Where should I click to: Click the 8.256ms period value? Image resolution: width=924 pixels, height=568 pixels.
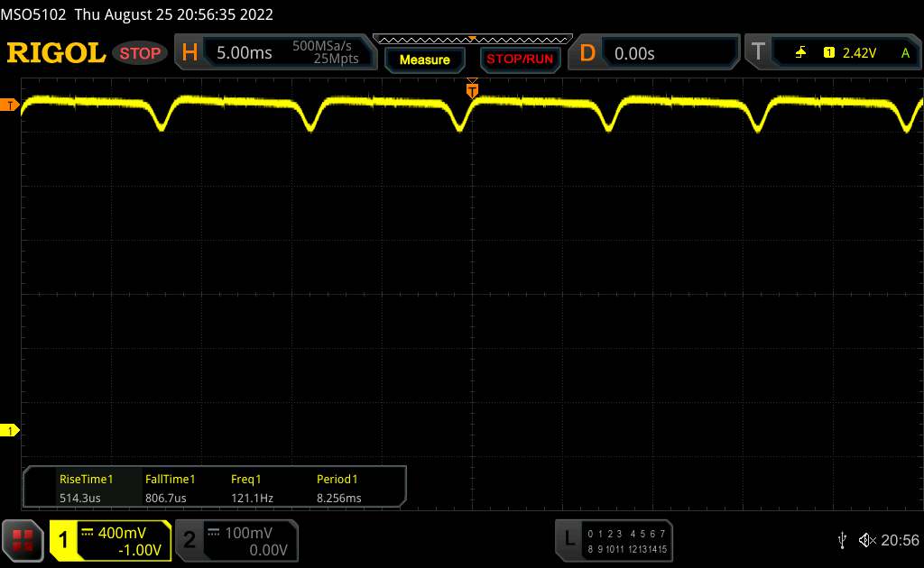[339, 498]
